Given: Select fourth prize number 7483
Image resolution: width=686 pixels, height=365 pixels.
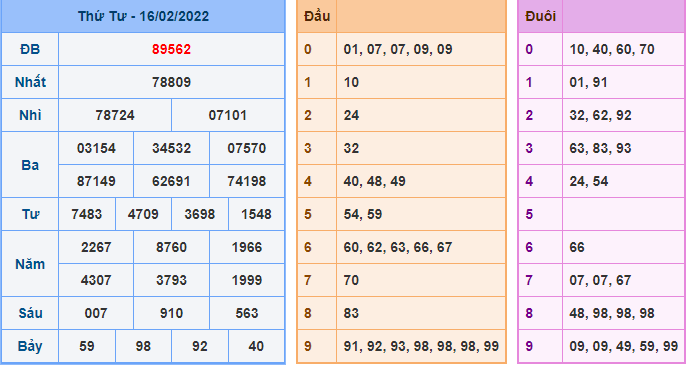Looking at the screenshot, I should [87, 214].
